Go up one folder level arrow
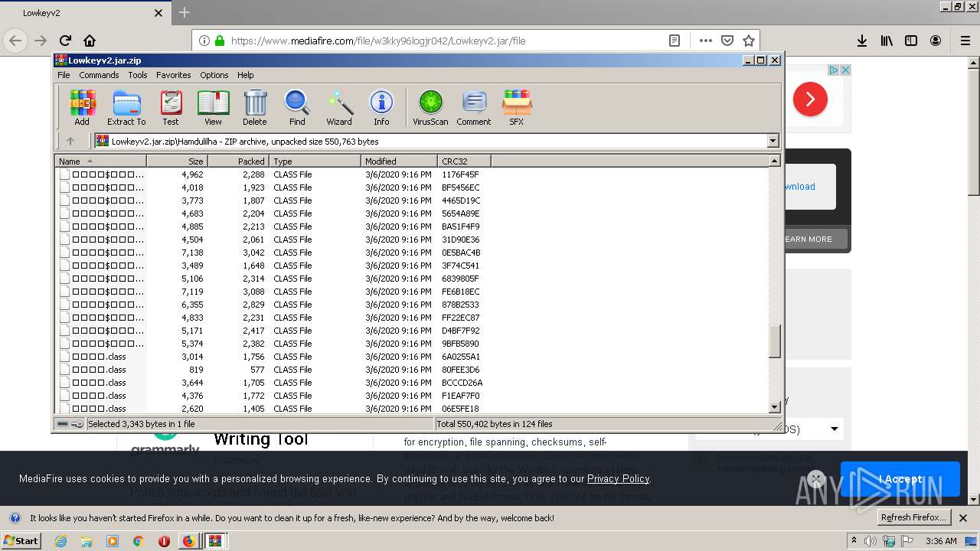 (x=70, y=141)
